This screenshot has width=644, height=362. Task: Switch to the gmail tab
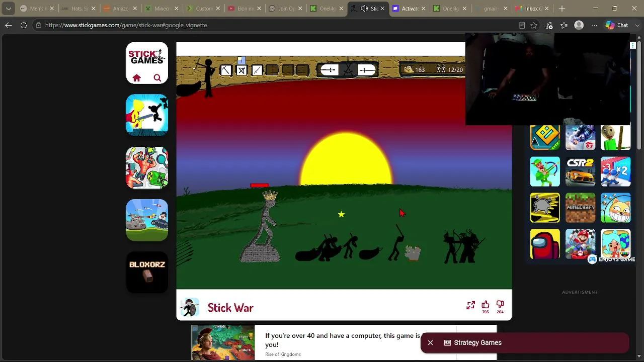[491, 9]
